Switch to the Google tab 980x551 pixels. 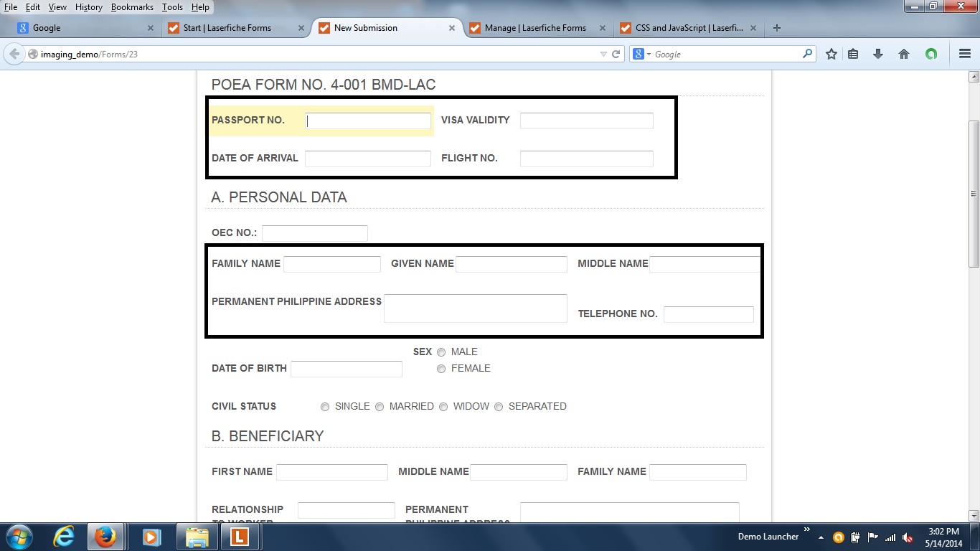(x=87, y=28)
